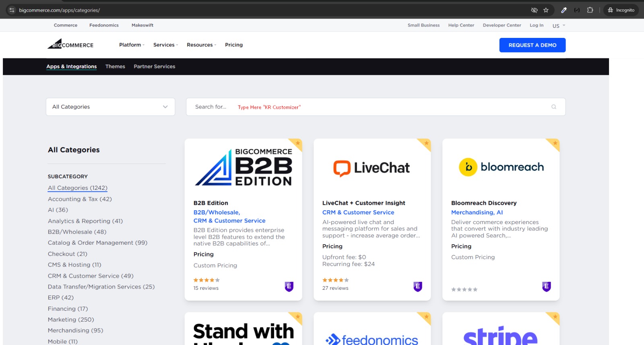Click the BigCommerce logo
644x345 pixels.
pos(70,44)
